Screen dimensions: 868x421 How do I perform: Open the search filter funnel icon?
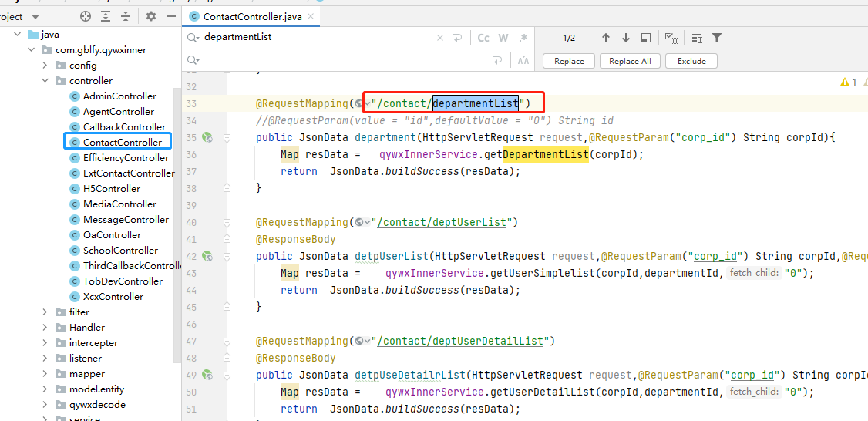(x=717, y=39)
